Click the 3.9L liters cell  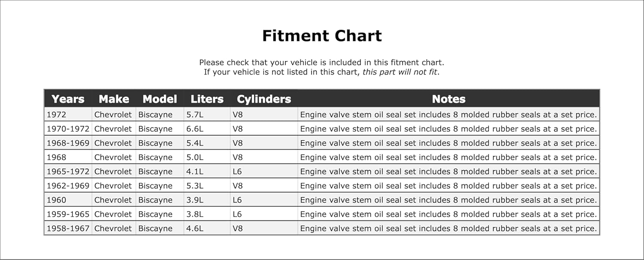point(195,200)
